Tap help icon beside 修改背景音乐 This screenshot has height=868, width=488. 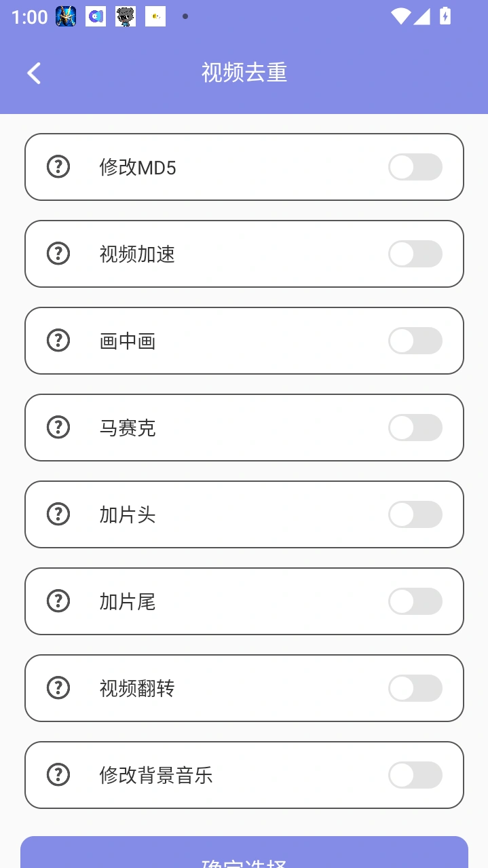[x=58, y=774]
